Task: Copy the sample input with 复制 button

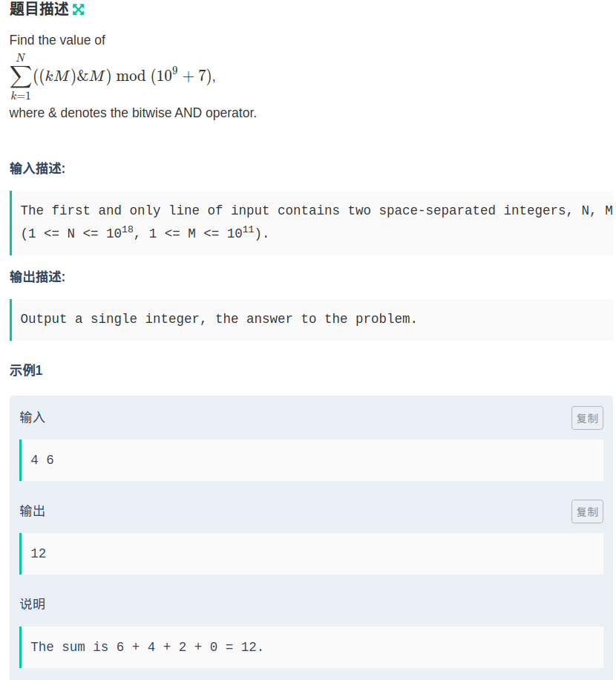Action: (587, 418)
